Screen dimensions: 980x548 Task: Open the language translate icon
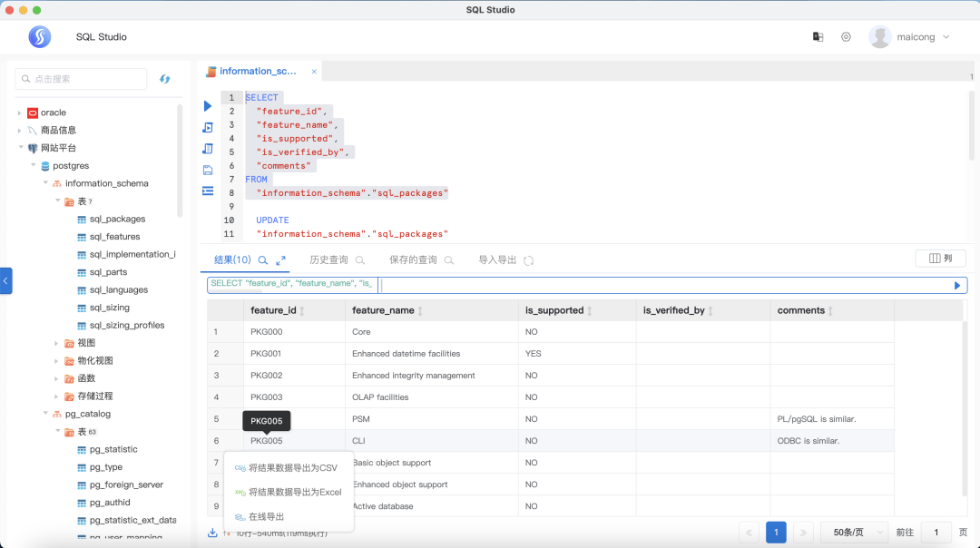(818, 37)
